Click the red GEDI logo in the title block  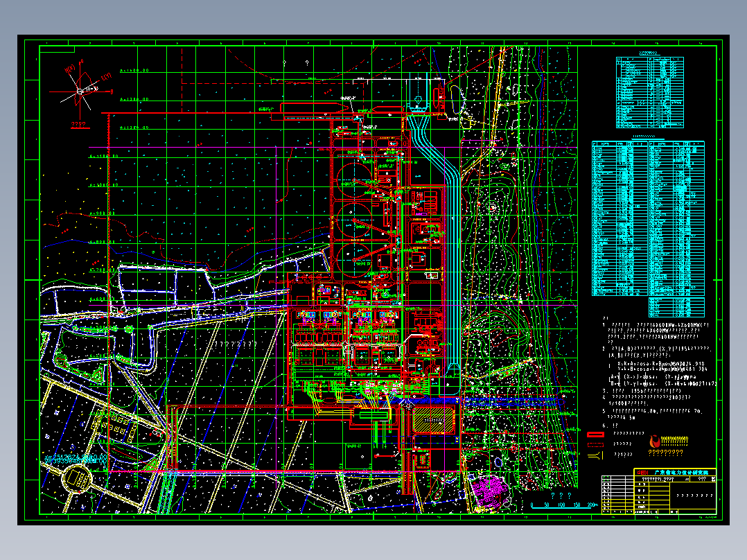(642, 472)
